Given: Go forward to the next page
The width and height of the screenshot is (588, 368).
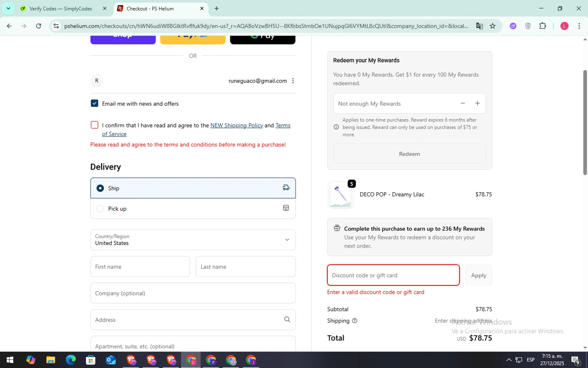Looking at the screenshot, I should (x=24, y=26).
